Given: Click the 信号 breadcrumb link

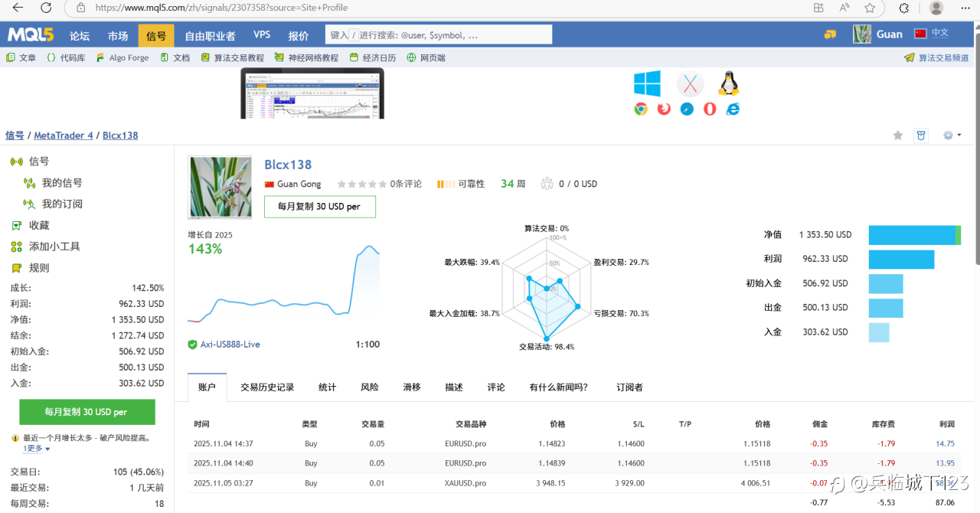Looking at the screenshot, I should tap(15, 136).
